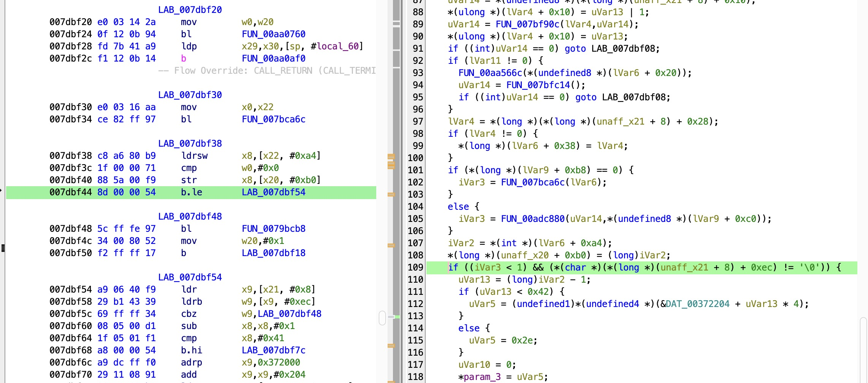This screenshot has width=868, height=383.
Task: Click the green marker in the listing margin
Action: [397, 317]
